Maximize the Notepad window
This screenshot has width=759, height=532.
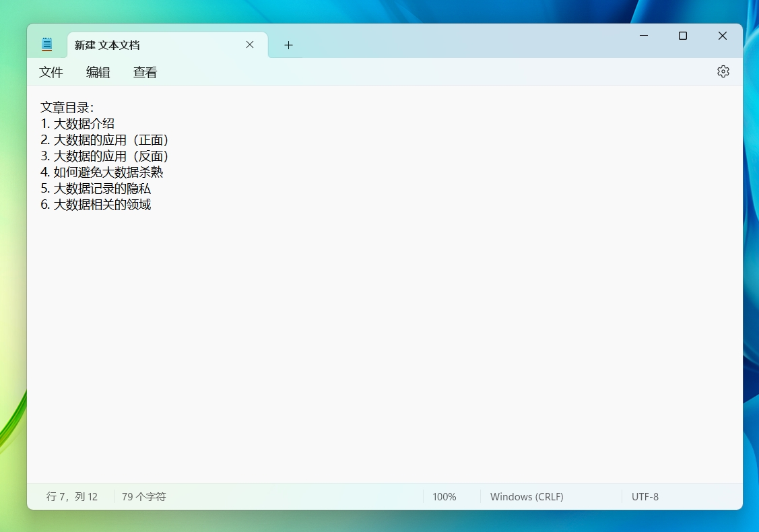(x=682, y=35)
